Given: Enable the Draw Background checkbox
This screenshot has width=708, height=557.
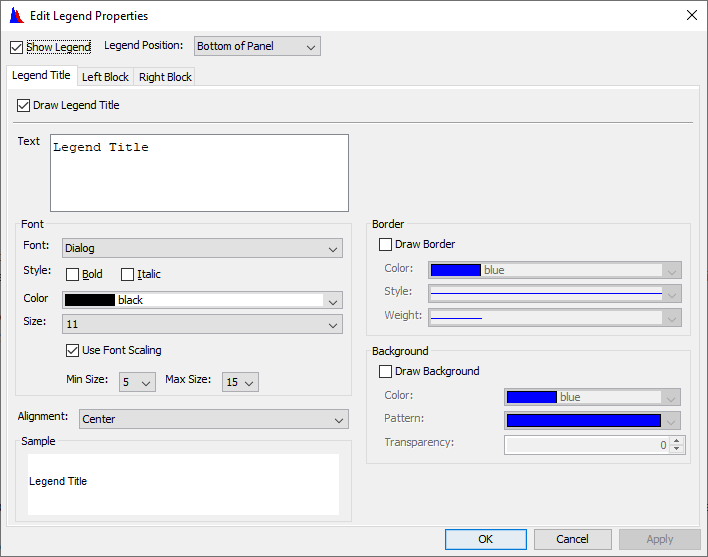Looking at the screenshot, I should tap(385, 371).
